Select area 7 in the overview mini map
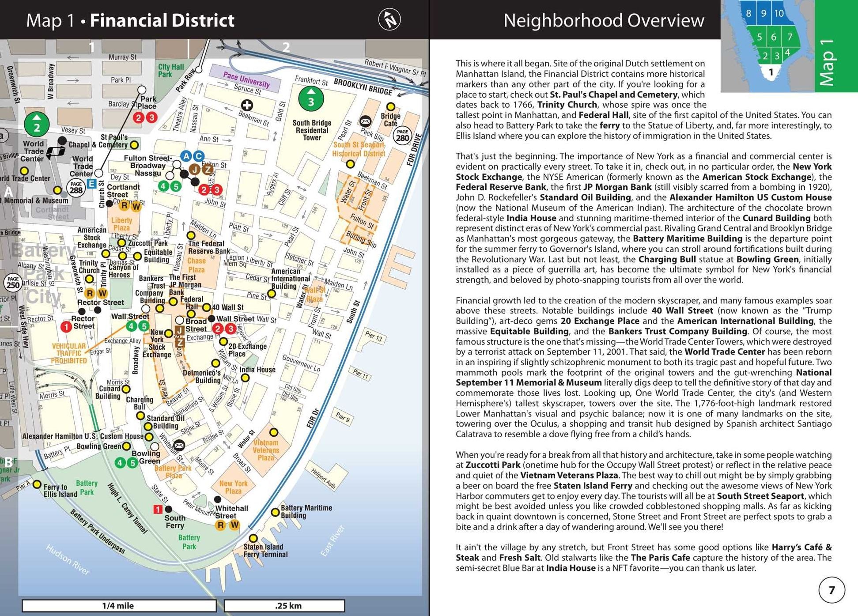 (790, 37)
